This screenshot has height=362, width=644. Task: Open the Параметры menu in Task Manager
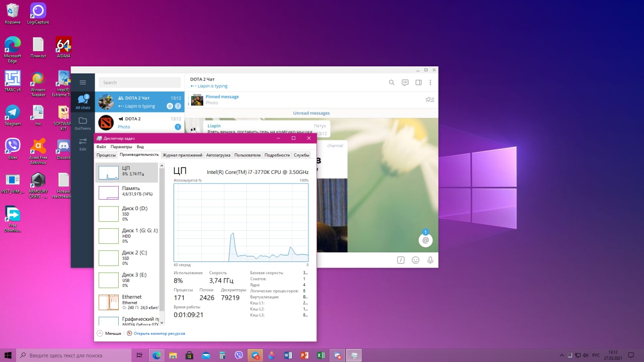121,147
